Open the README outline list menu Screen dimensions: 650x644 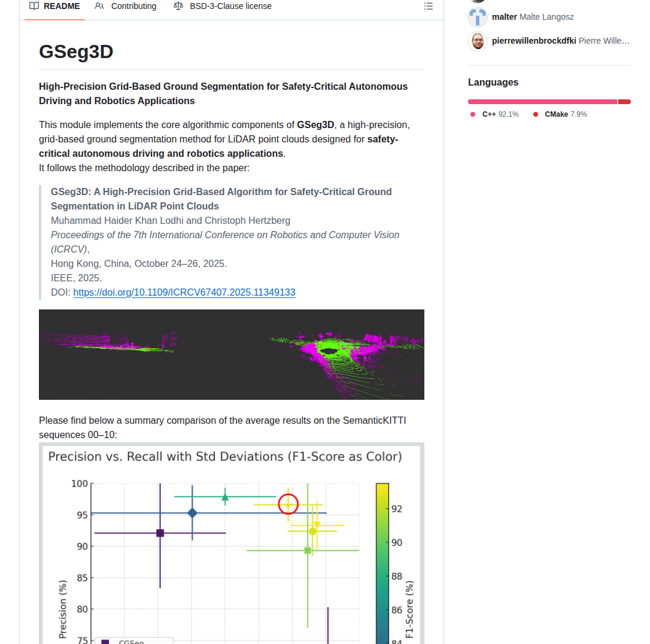(429, 6)
